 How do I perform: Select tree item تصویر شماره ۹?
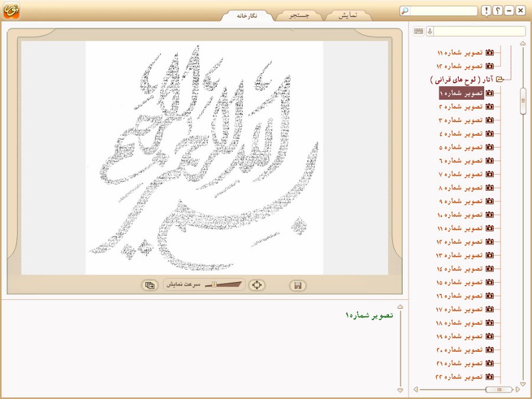pyautogui.click(x=461, y=201)
